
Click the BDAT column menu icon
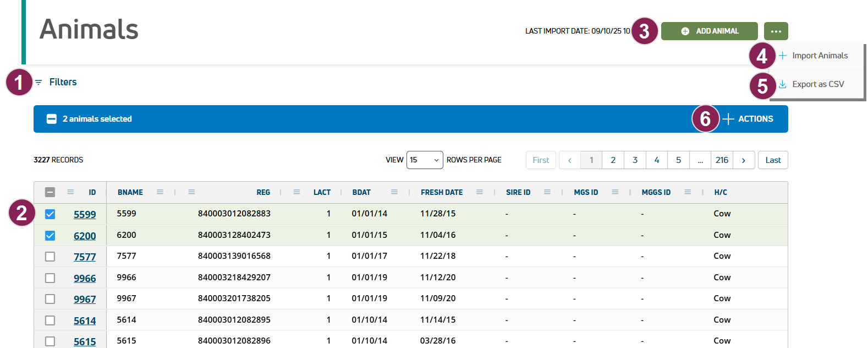(394, 192)
